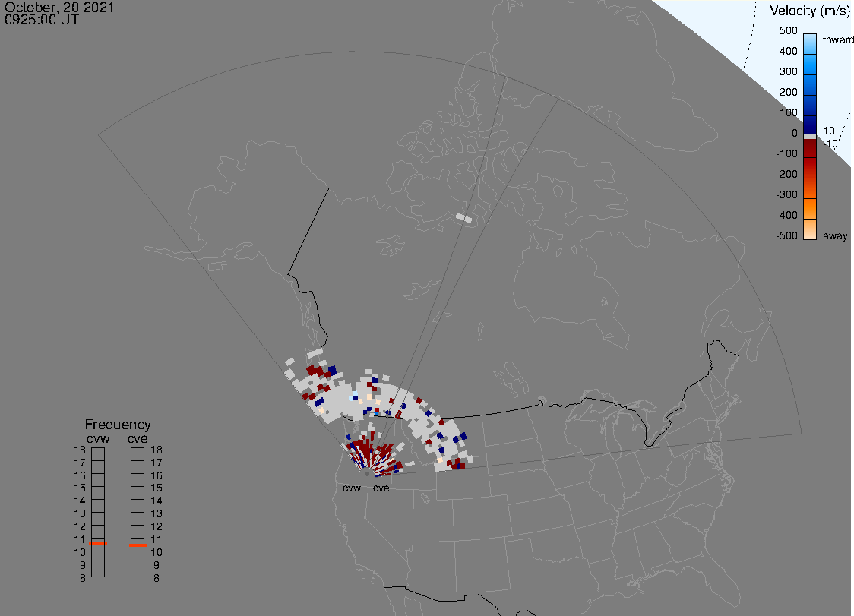
Task: Click the "-100" velocity scale label
Action: 786,153
